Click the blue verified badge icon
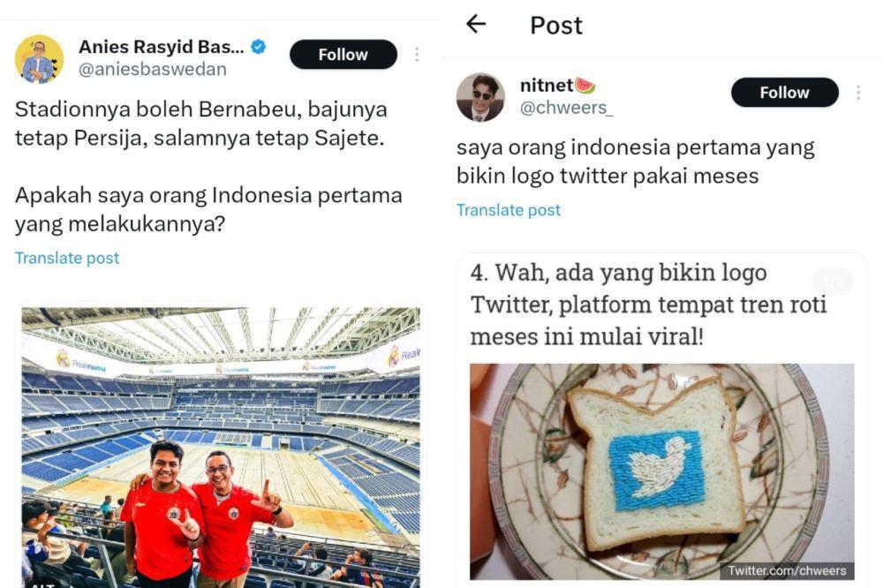Image resolution: width=883 pixels, height=588 pixels. (x=259, y=47)
